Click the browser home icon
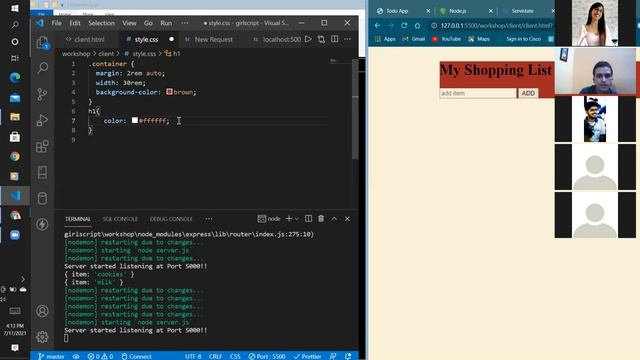This screenshot has height=360, width=640. click(x=418, y=25)
